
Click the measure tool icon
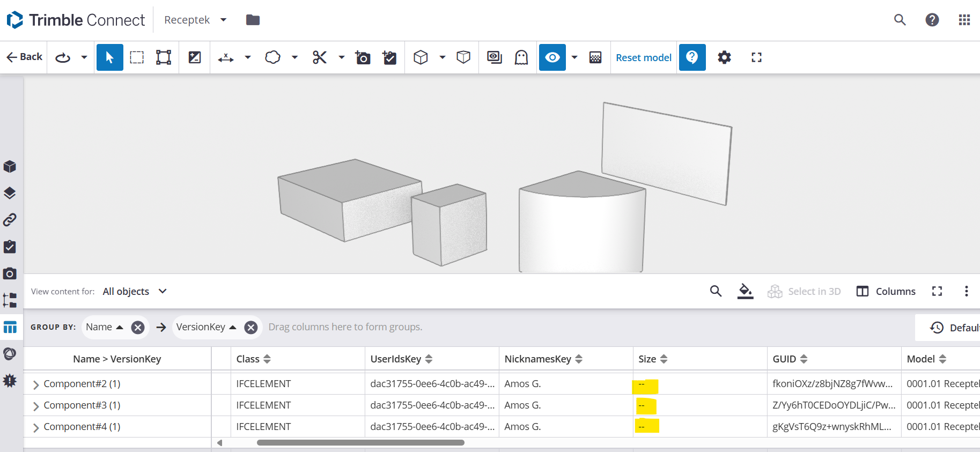pos(226,57)
